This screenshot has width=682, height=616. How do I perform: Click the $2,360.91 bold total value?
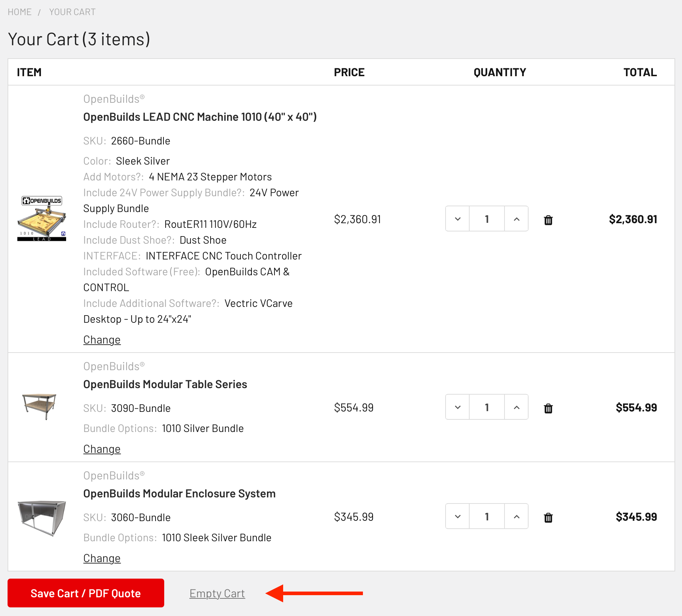coord(633,219)
